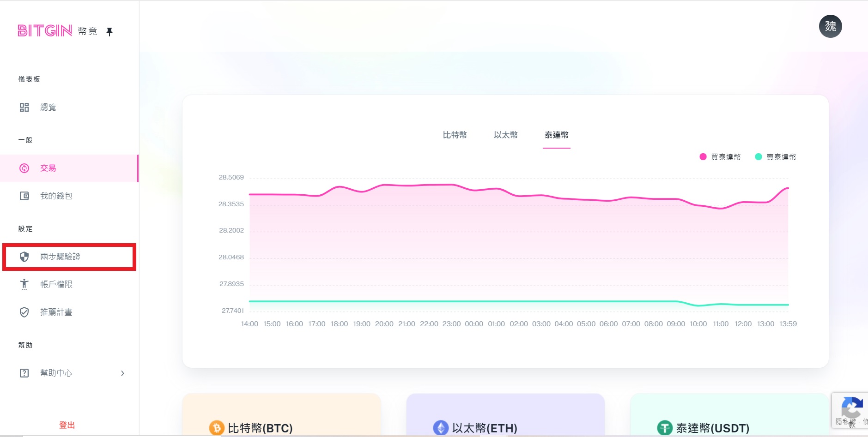Image resolution: width=868 pixels, height=437 pixels.
Task: Click the 27.7401 y-axis label
Action: pyautogui.click(x=232, y=311)
